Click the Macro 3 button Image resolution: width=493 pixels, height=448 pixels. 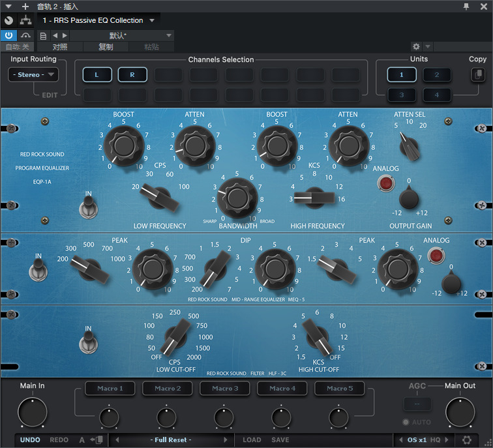225,388
